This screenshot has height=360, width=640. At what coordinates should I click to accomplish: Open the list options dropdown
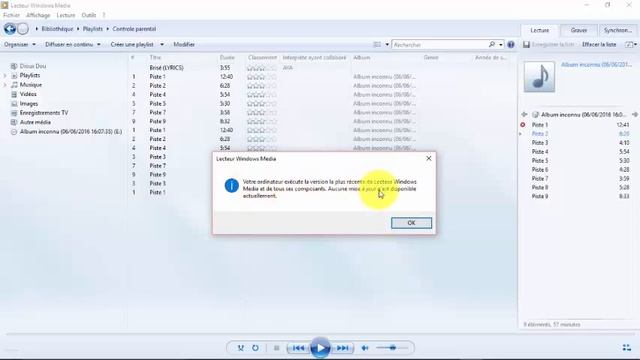631,44
